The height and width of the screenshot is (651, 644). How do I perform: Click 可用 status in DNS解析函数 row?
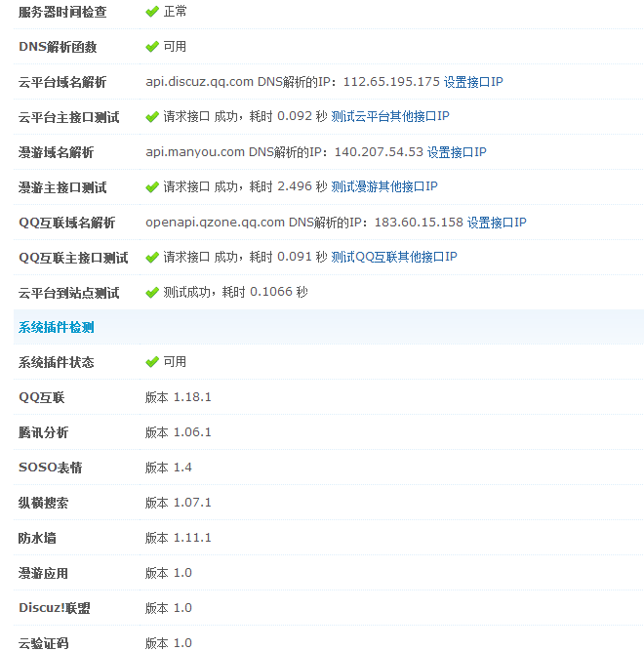coord(175,46)
